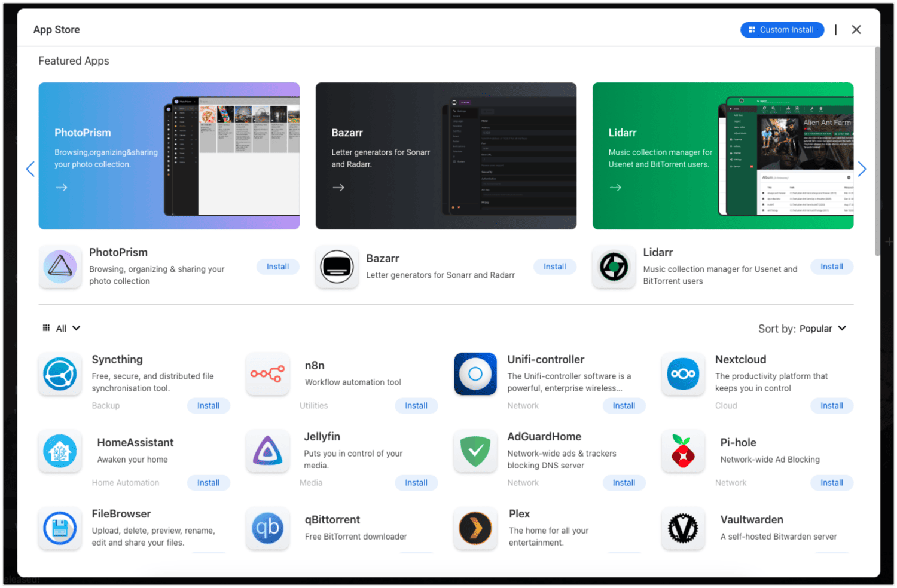Click the arrow on the Bazarr banner

338,188
